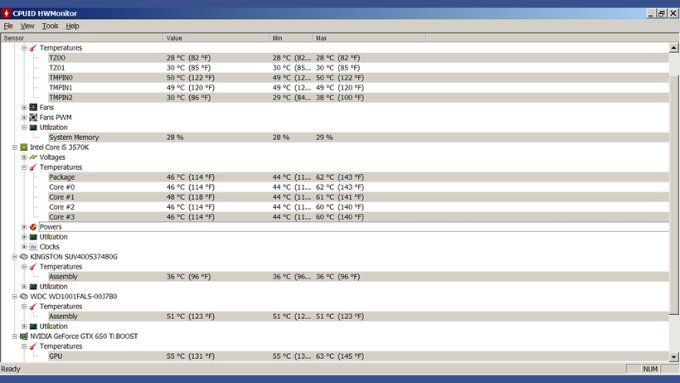Collapse the Utilization node above System Memory

pos(24,127)
